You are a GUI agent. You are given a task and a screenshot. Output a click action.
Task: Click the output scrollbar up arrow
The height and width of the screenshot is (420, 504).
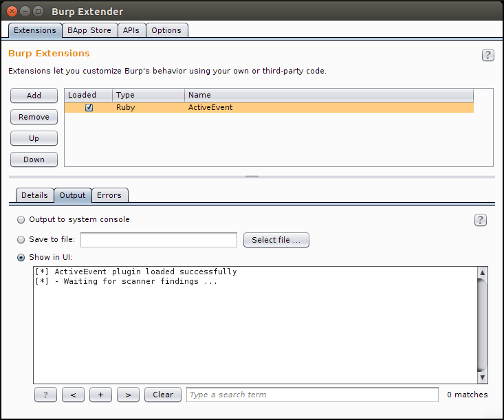coord(482,272)
